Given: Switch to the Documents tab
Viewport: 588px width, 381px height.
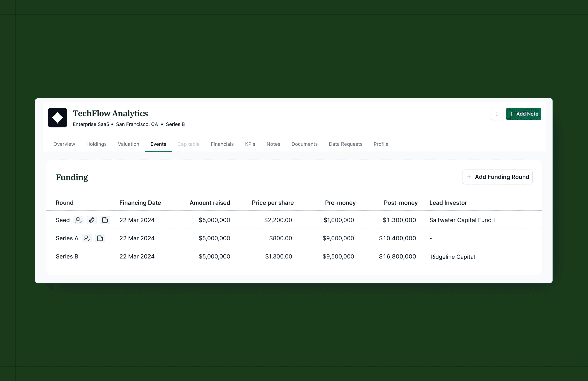Looking at the screenshot, I should (x=304, y=144).
